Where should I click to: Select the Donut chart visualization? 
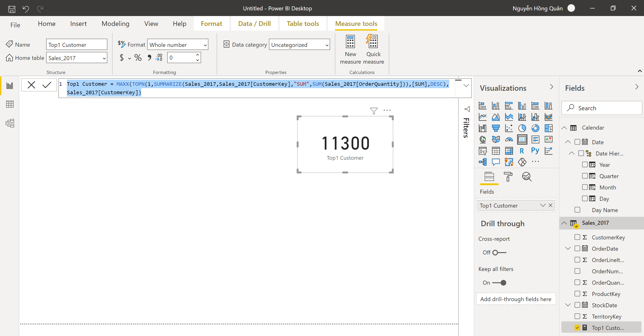(x=535, y=128)
